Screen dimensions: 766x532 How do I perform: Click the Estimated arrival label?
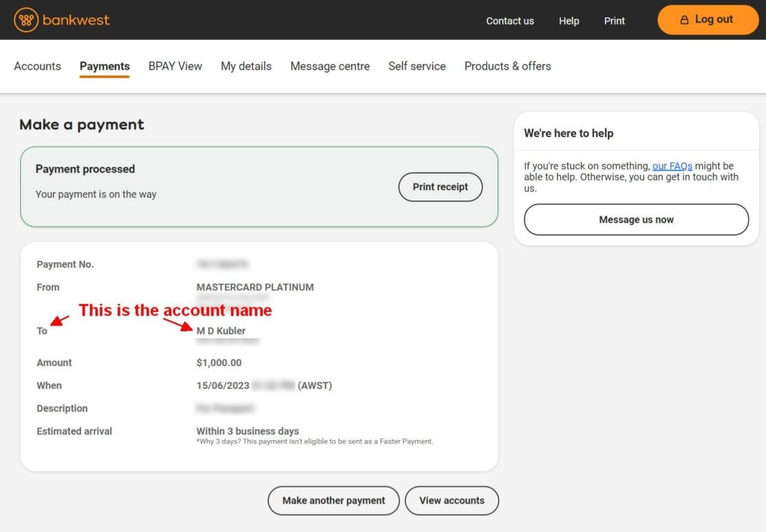(74, 431)
